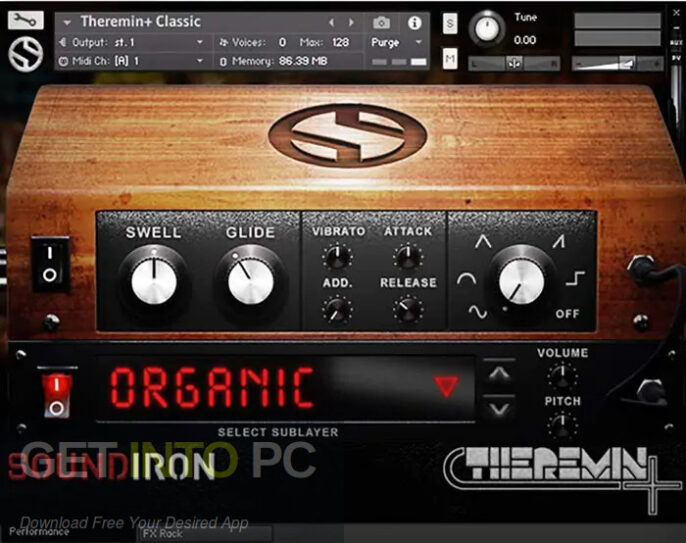The width and height of the screenshot is (686, 543).
Task: Click the PITCH knob
Action: [563, 424]
